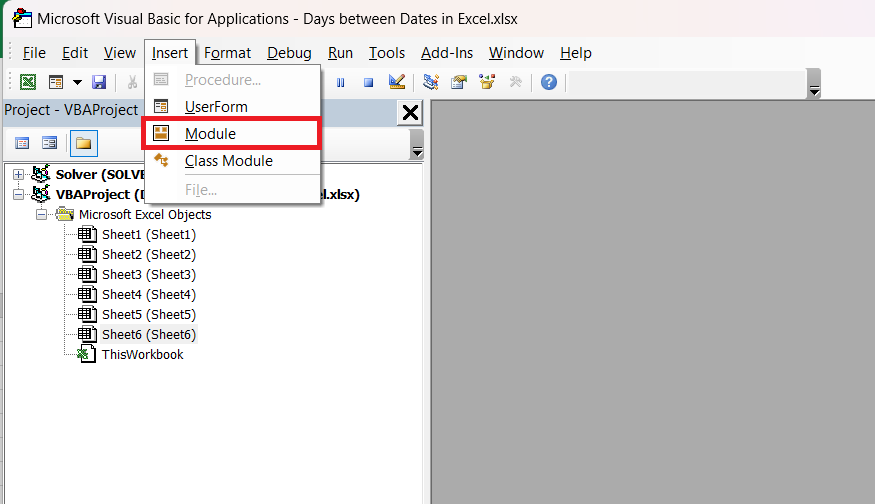Click the Sheet1 worksheet icon
The height and width of the screenshot is (504, 875).
click(87, 234)
